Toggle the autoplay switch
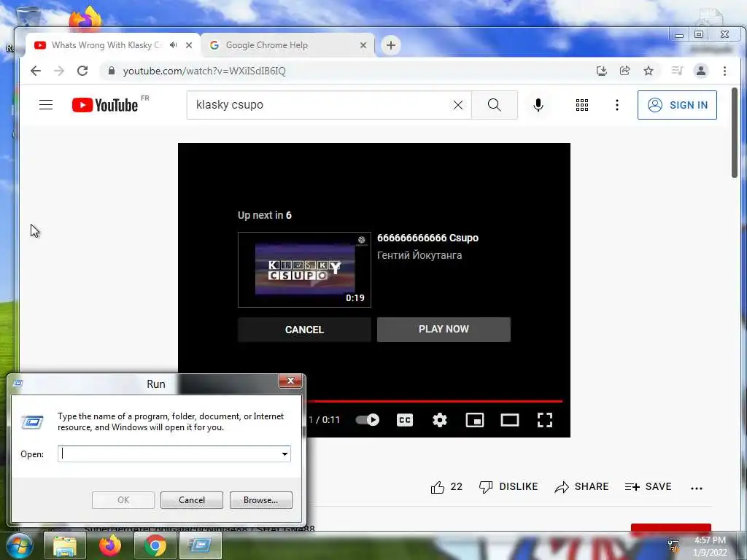Image resolution: width=747 pixels, height=560 pixels. pos(368,419)
